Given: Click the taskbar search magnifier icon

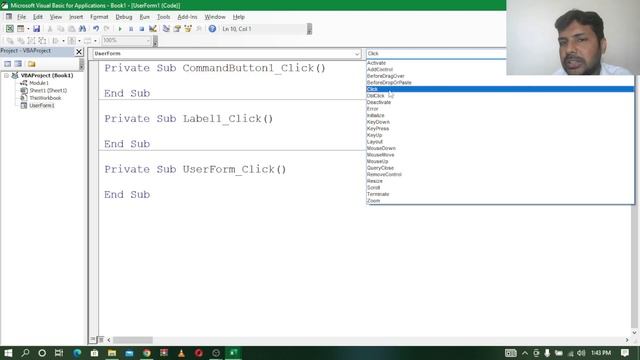Looking at the screenshot, I should click(25, 353).
